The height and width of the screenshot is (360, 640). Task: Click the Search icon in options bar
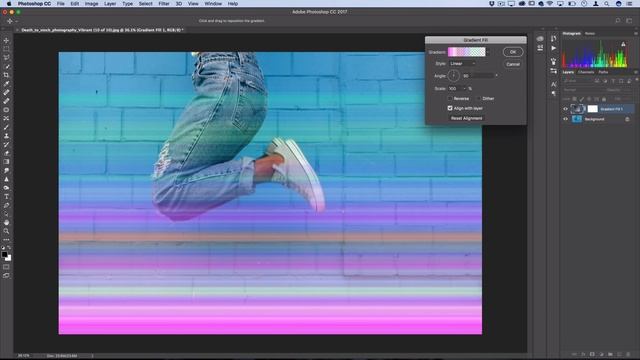pyautogui.click(x=618, y=20)
